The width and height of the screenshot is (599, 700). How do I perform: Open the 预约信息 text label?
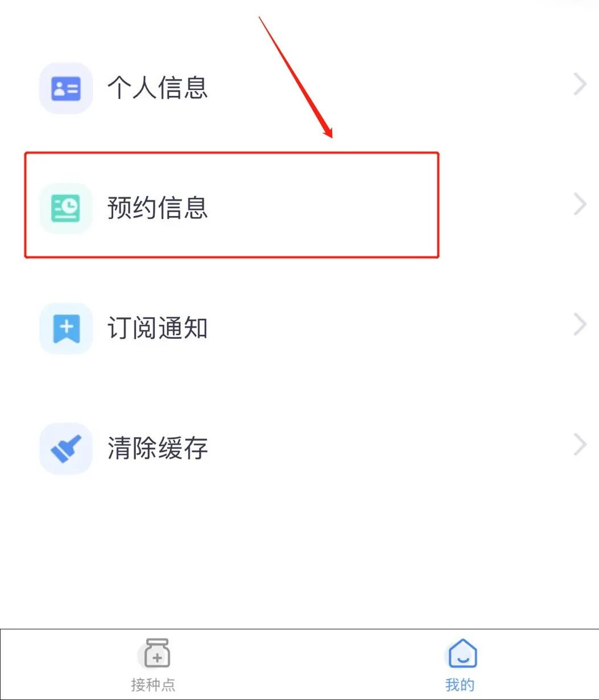point(158,208)
